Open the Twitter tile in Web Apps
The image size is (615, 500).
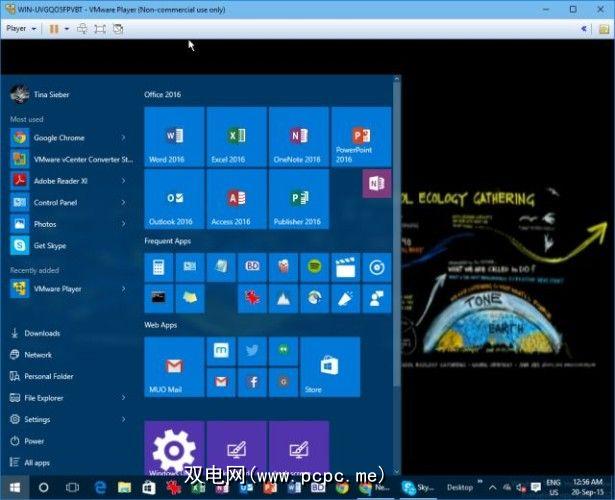[x=252, y=351]
